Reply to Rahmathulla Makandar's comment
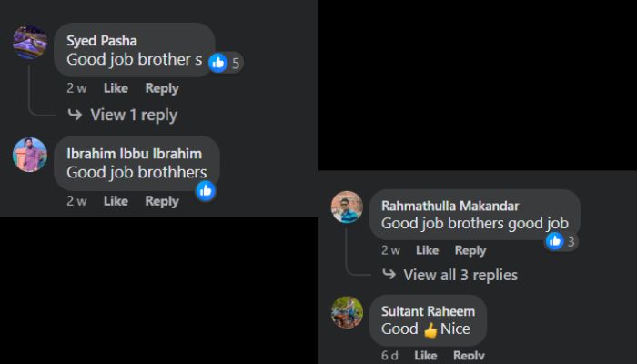 (x=470, y=250)
